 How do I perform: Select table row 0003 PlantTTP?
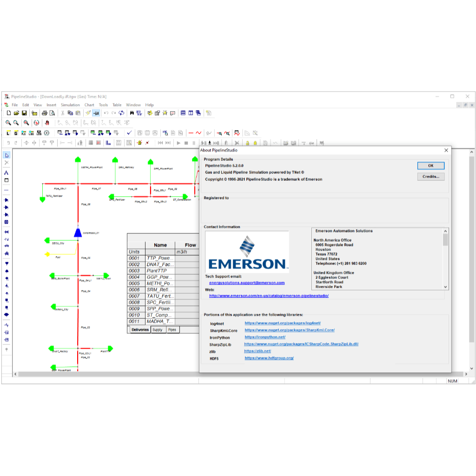point(163,271)
